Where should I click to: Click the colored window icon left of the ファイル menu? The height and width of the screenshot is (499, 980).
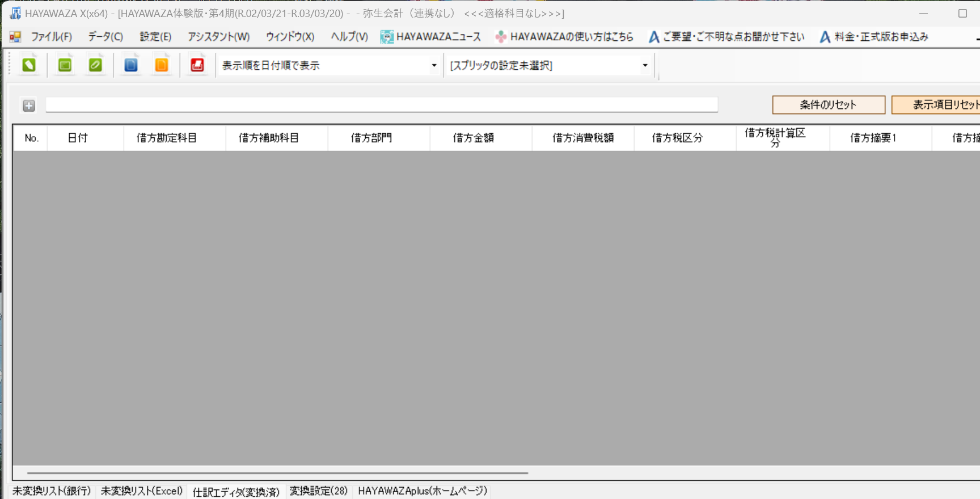click(x=15, y=37)
